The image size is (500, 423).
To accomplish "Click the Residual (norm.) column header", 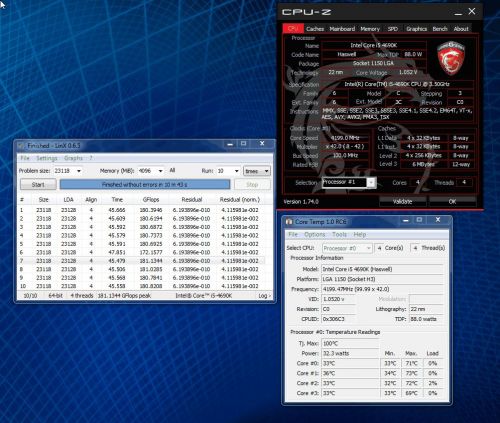I will click(x=240, y=199).
